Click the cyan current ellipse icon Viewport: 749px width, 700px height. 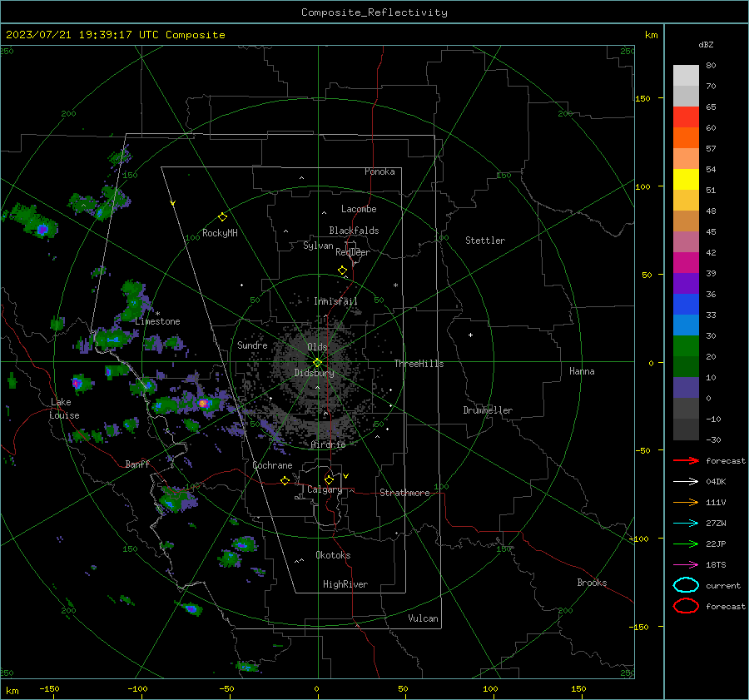686,585
